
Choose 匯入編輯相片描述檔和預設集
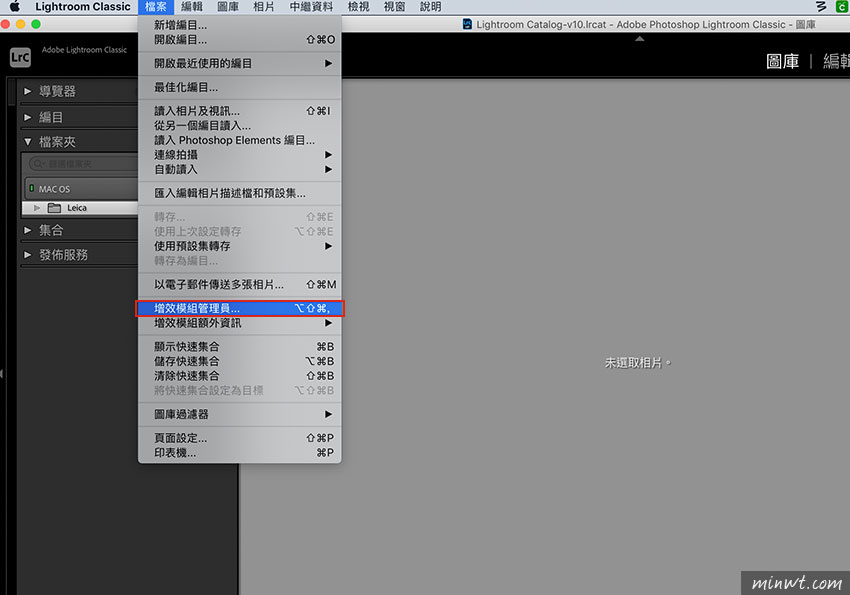240,193
